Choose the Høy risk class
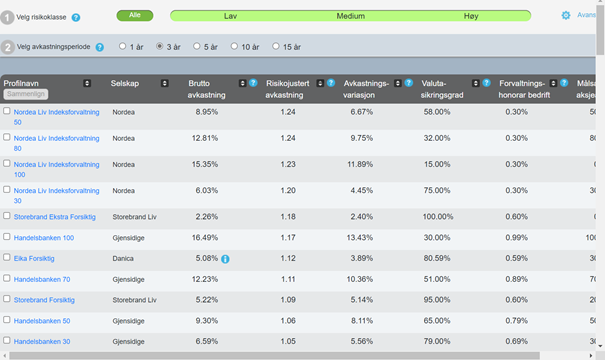Viewport: 605px width, 360px height. 471,16
